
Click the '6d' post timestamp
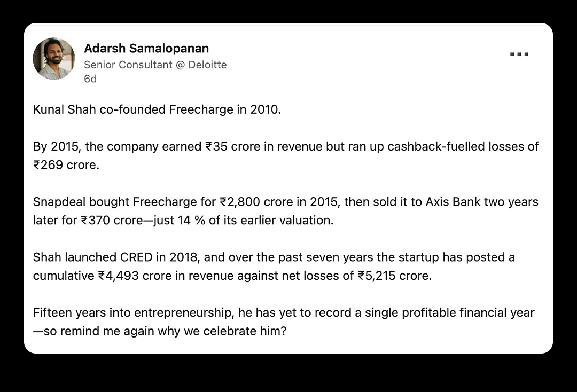[x=90, y=79]
